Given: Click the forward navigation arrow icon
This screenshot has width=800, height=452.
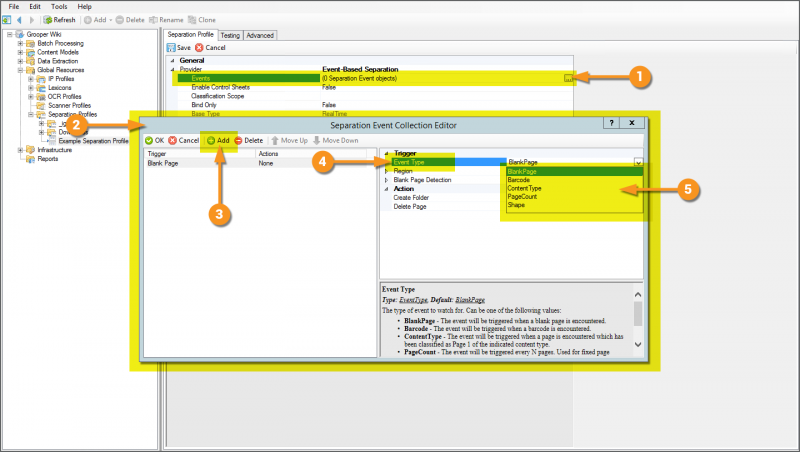Looking at the screenshot, I should (x=32, y=20).
